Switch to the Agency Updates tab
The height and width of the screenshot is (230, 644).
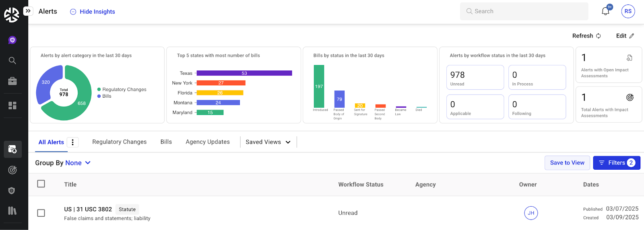click(x=208, y=142)
